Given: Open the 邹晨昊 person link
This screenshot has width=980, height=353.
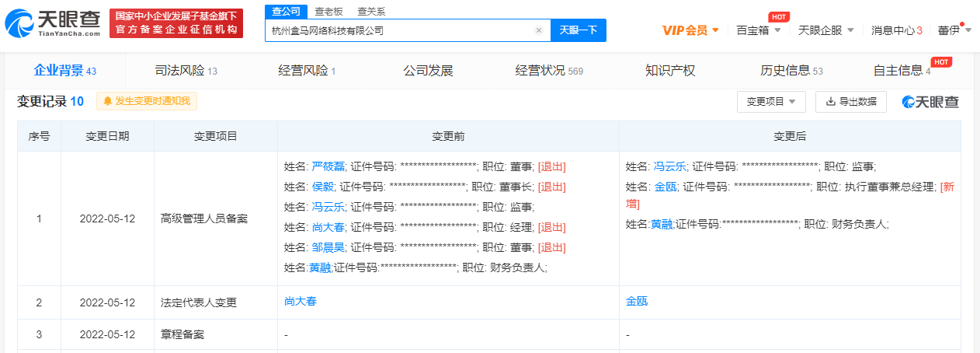Looking at the screenshot, I should [x=327, y=247].
